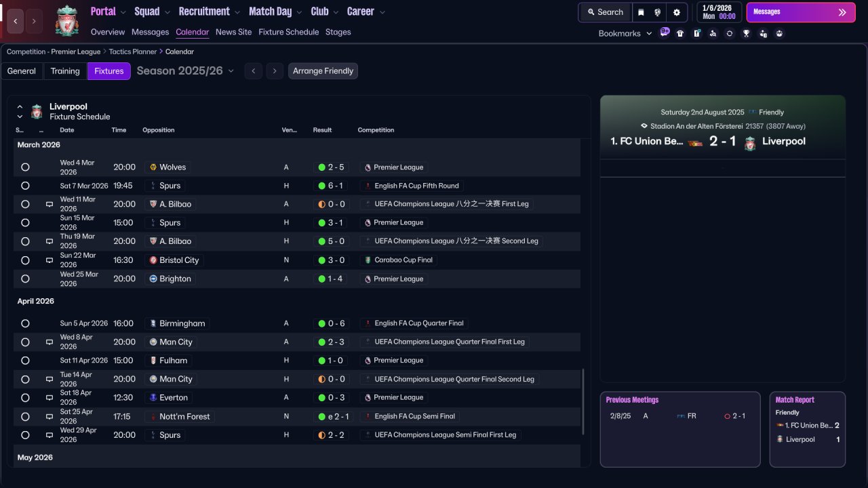Click the Arrange Friendly button
Image resolution: width=868 pixels, height=488 pixels.
click(x=323, y=71)
